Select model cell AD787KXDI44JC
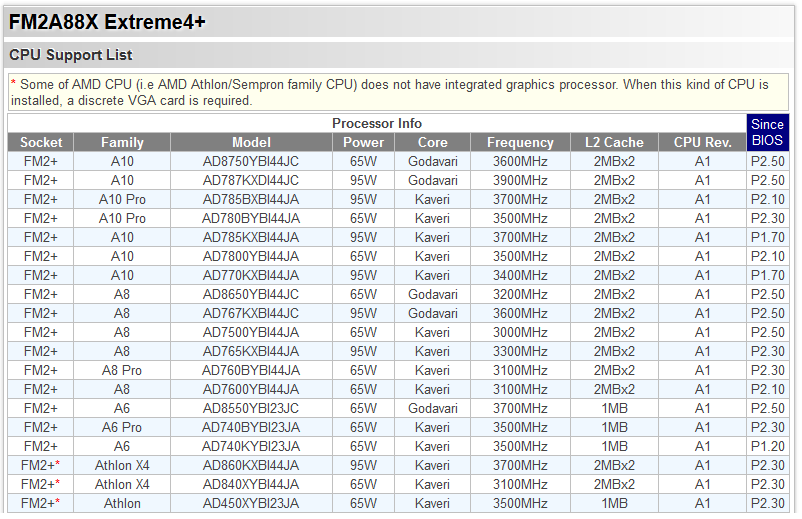The height and width of the screenshot is (519, 802). click(x=251, y=180)
